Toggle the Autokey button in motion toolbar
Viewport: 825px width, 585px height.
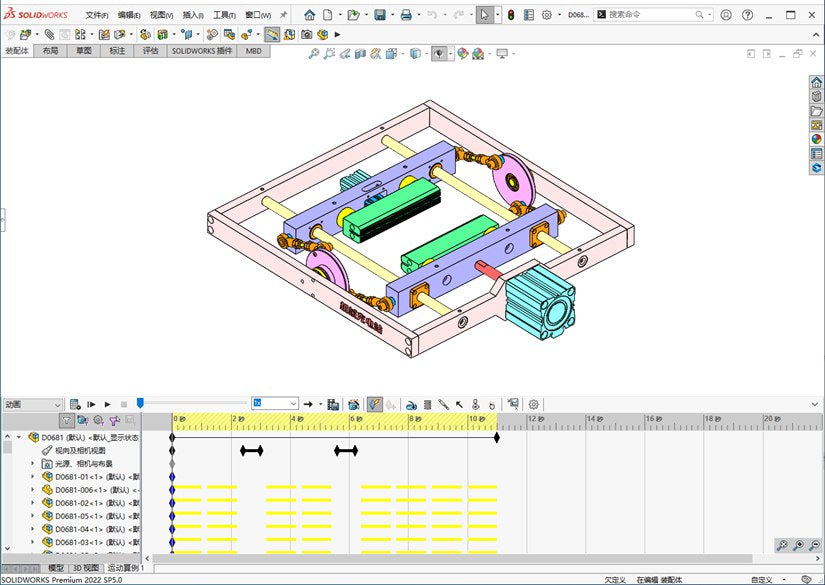coord(375,404)
